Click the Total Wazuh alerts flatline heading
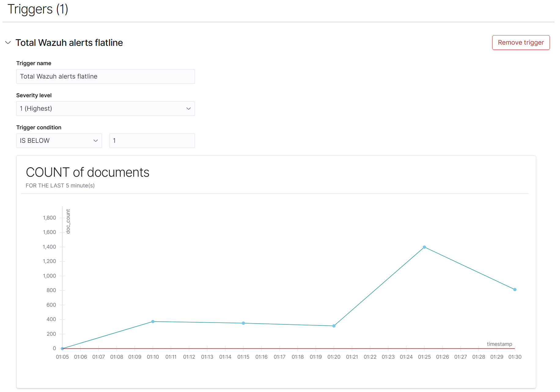This screenshot has height=392, width=560. tap(69, 43)
